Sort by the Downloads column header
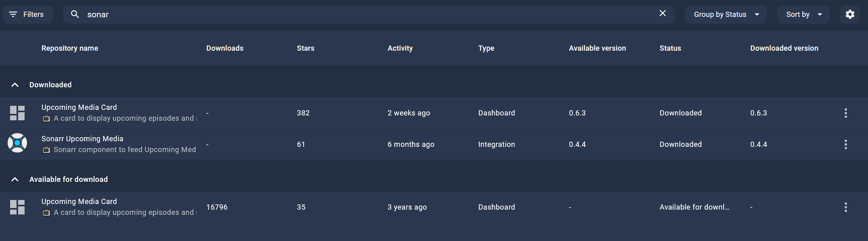Image resolution: width=868 pixels, height=241 pixels. (x=224, y=48)
